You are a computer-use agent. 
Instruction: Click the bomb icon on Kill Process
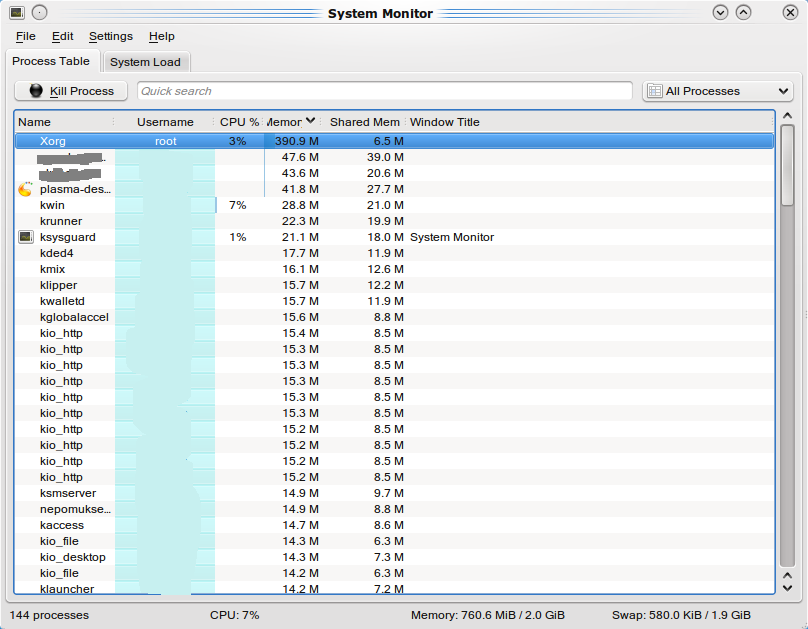pos(36,91)
